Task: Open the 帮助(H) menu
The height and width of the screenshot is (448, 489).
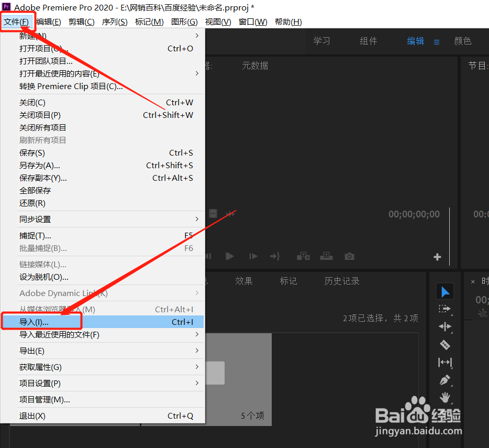Action: (288, 22)
